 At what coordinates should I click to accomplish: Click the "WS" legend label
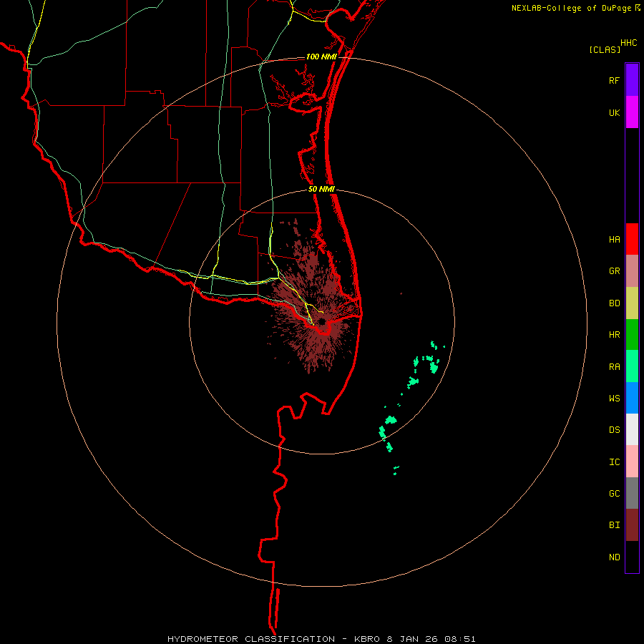click(x=614, y=399)
